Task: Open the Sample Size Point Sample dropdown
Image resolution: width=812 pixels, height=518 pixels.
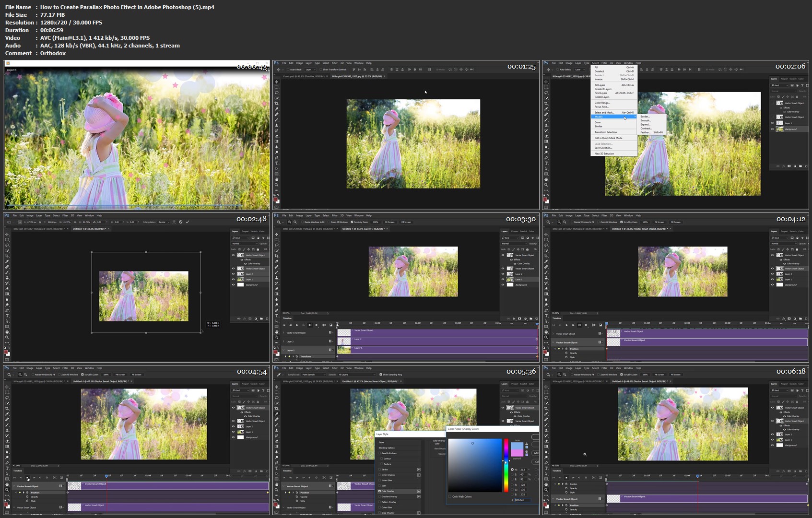Action: 313,375
